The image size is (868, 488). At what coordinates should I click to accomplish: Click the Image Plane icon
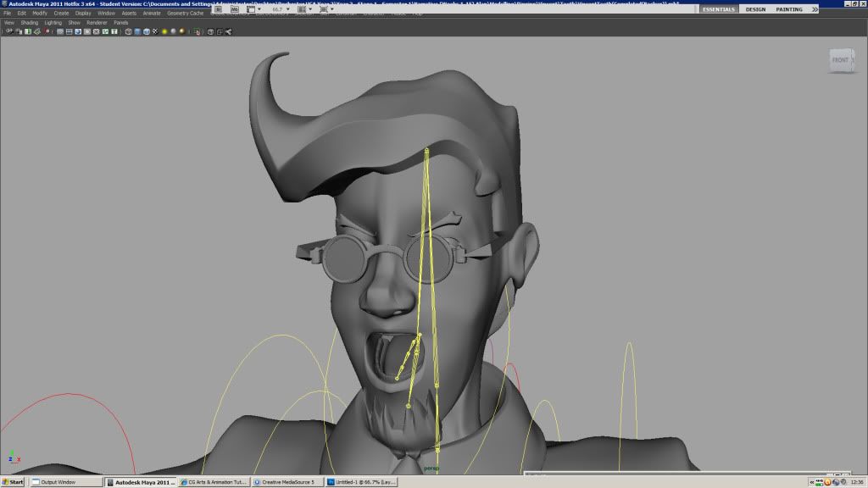click(37, 31)
